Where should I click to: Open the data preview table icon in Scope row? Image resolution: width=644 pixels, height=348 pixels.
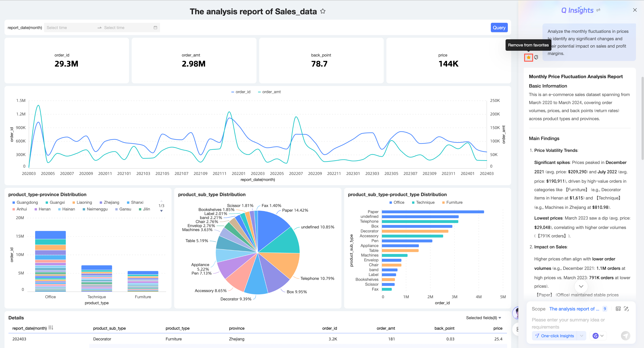(x=618, y=308)
